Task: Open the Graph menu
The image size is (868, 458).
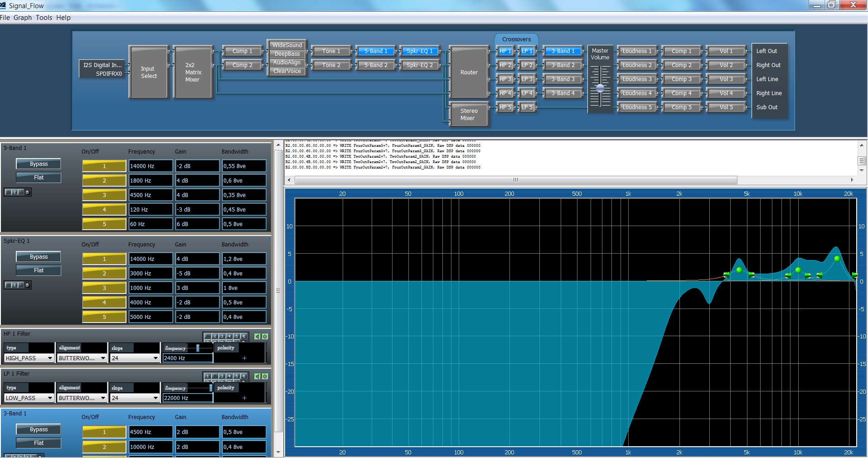Action: [22, 18]
